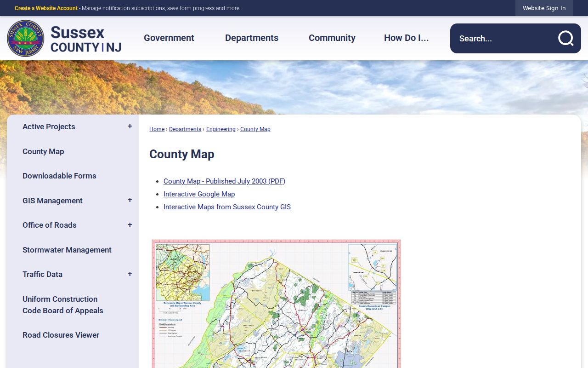588x368 pixels.
Task: Open Interactive Maps from Sussex County GIS
Action: click(x=227, y=207)
